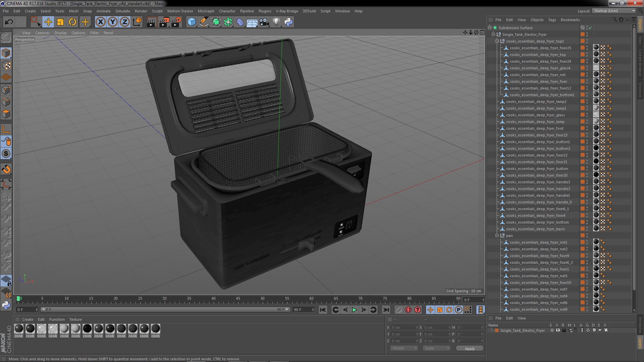
Task: Click the Render to Picture Viewer icon
Action: click(x=164, y=22)
